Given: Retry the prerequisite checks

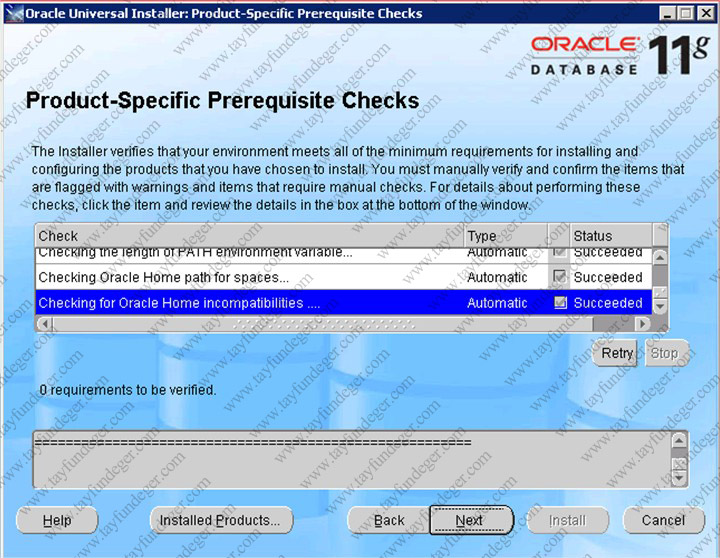Looking at the screenshot, I should point(615,353).
